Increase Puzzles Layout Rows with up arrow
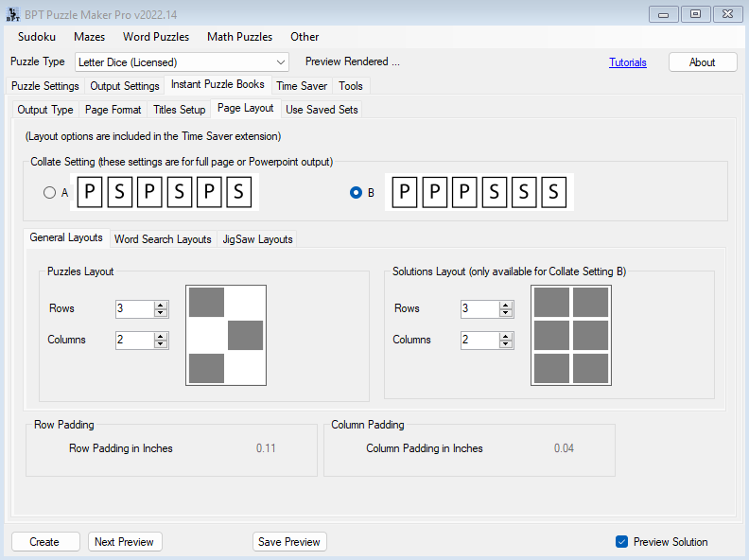The image size is (749, 560). [161, 305]
